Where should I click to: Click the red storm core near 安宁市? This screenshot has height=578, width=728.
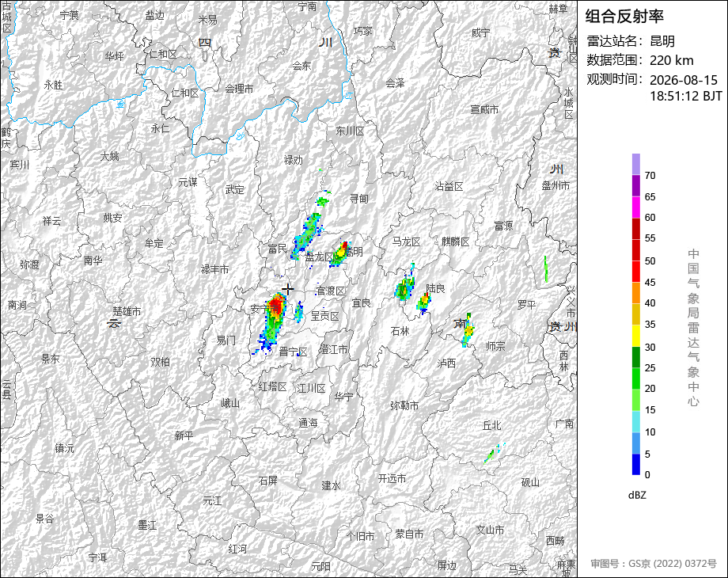click(x=276, y=305)
